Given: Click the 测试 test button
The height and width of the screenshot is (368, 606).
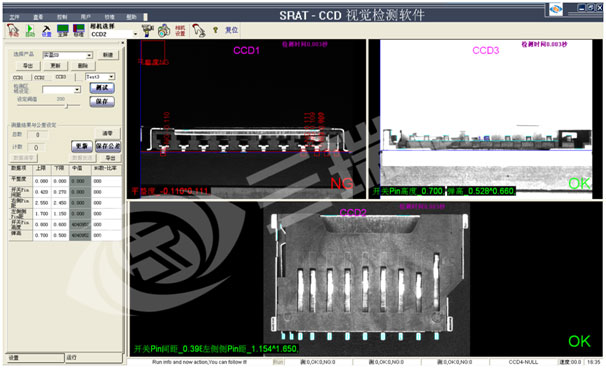Looking at the screenshot, I should [x=102, y=88].
